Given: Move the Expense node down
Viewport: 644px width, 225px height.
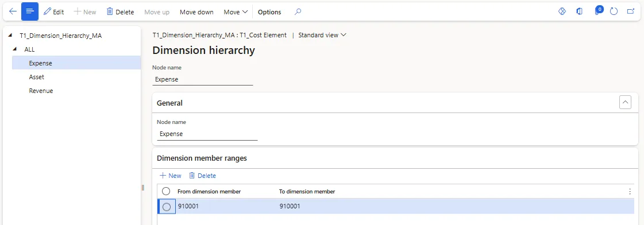Looking at the screenshot, I should (x=196, y=12).
